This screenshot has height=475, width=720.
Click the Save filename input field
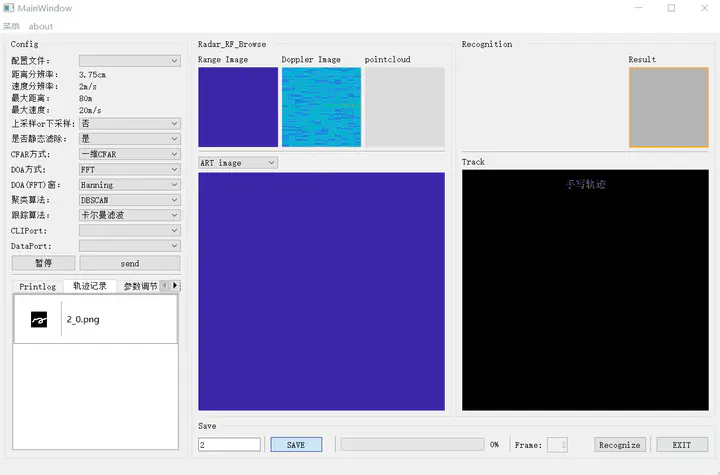pyautogui.click(x=229, y=445)
